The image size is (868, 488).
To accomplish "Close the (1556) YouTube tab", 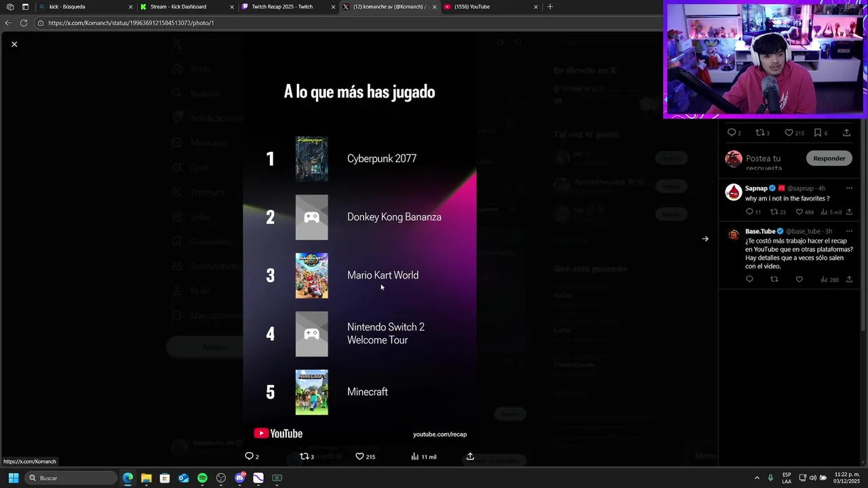I will pyautogui.click(x=536, y=7).
